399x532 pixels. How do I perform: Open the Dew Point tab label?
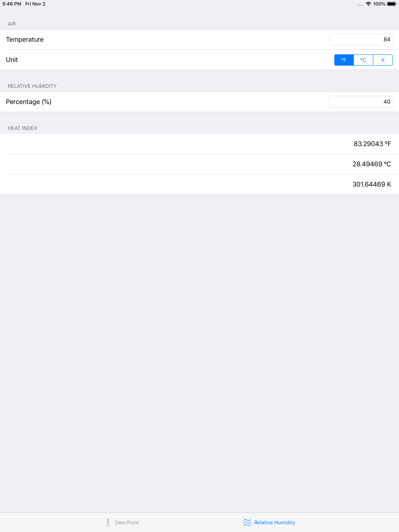(x=127, y=522)
